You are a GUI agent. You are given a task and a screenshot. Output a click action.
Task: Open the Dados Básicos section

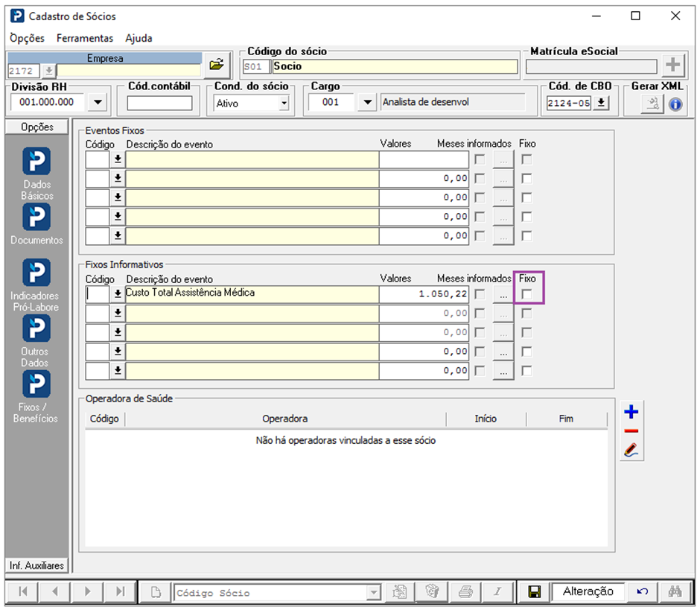[36, 174]
